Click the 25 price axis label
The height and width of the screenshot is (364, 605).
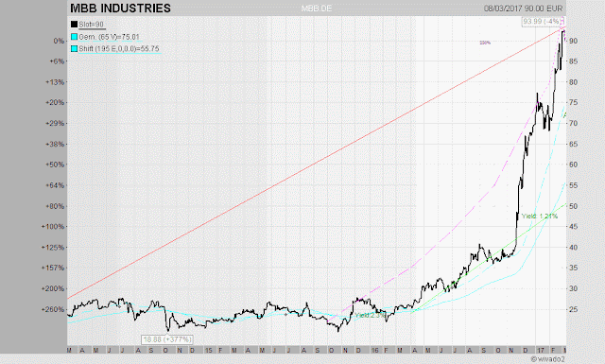pyautogui.click(x=574, y=309)
